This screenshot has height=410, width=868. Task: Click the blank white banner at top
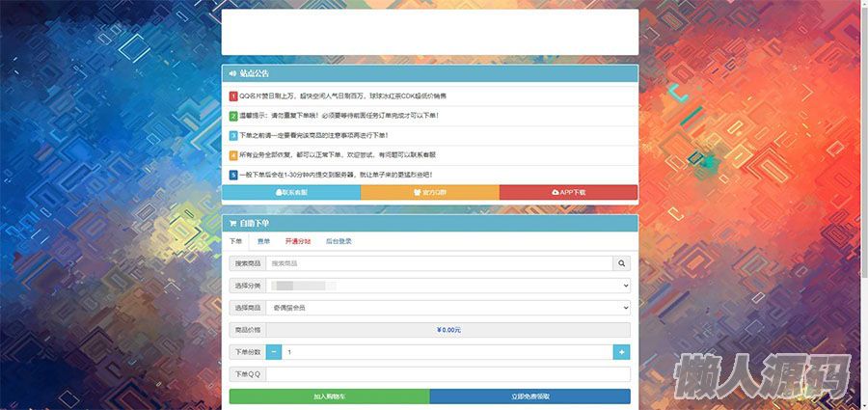tap(430, 32)
